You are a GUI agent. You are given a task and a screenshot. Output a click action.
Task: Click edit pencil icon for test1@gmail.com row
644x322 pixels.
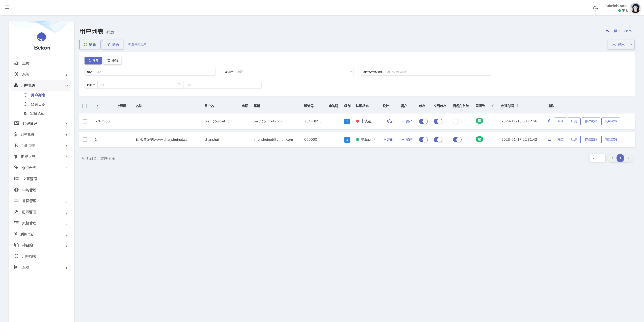click(549, 121)
